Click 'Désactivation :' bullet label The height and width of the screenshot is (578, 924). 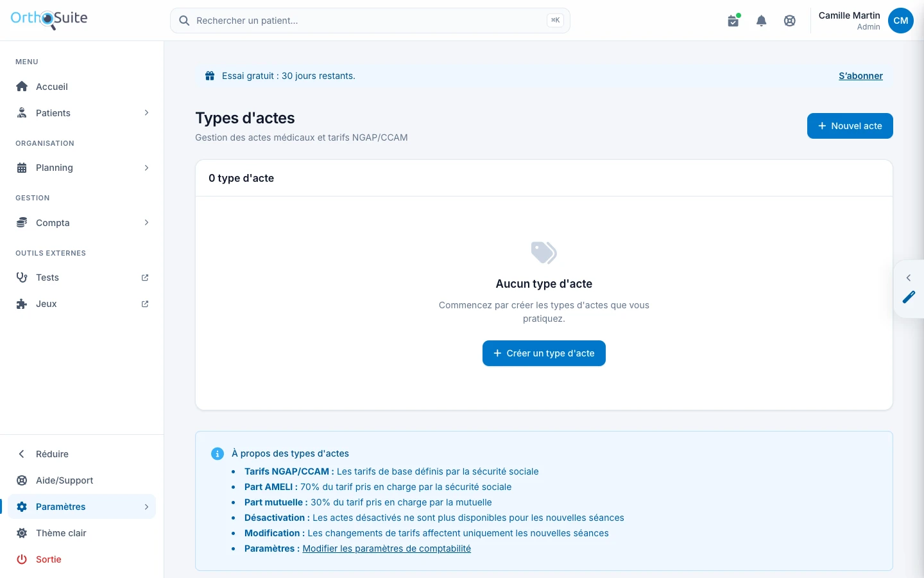point(277,518)
